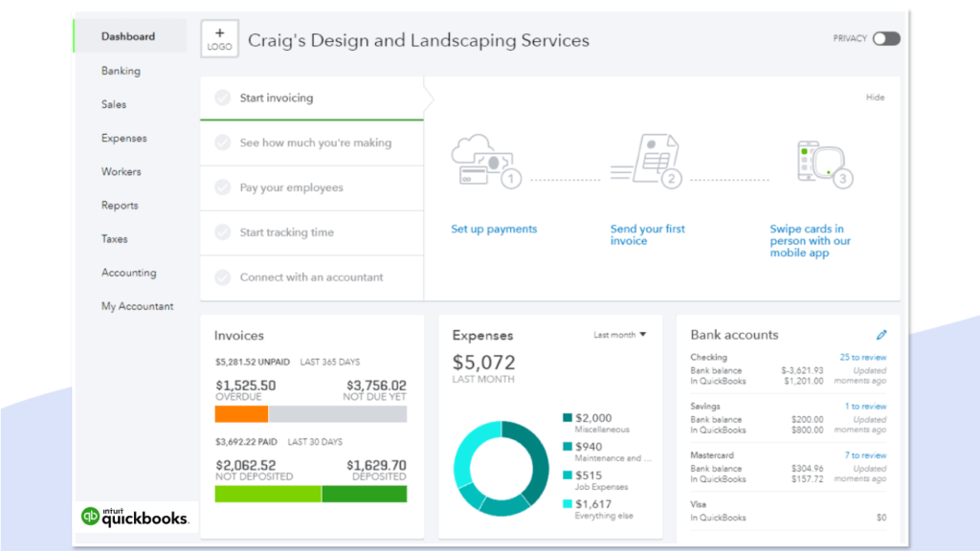Click the add LOGO placeholder box
Image resolution: width=980 pixels, height=551 pixels.
pyautogui.click(x=219, y=38)
